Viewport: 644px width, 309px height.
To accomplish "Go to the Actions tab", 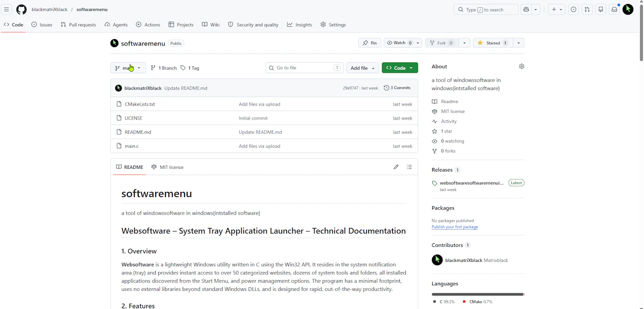I will pyautogui.click(x=148, y=25).
